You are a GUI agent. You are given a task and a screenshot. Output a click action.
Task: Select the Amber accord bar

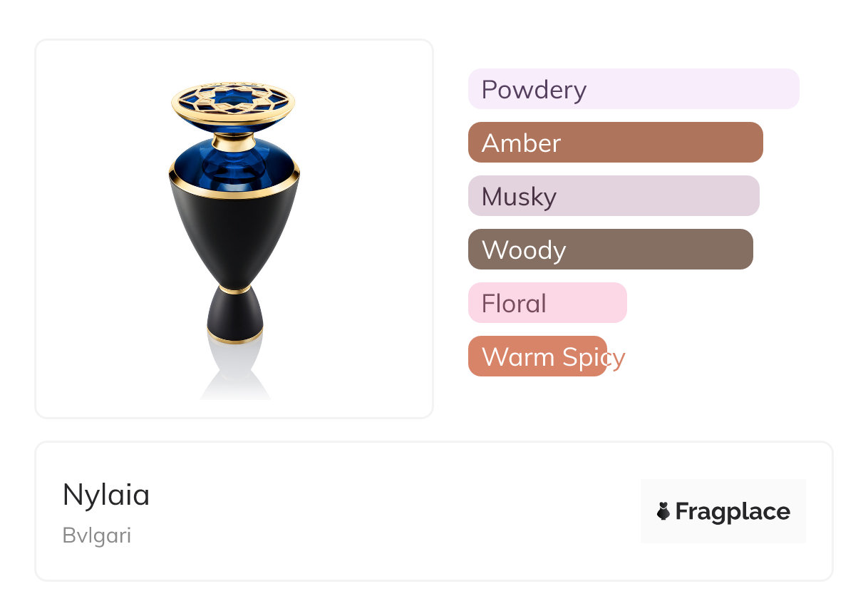(616, 143)
